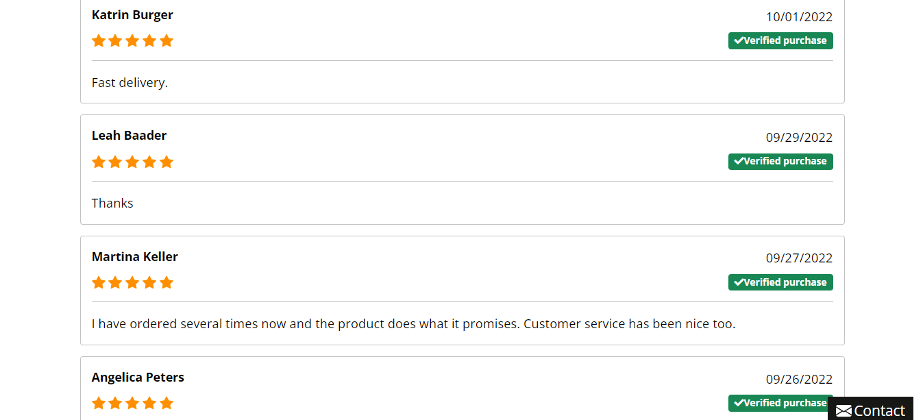This screenshot has width=922, height=420.
Task: Click the "Fast delivery." review text
Action: 130,83
